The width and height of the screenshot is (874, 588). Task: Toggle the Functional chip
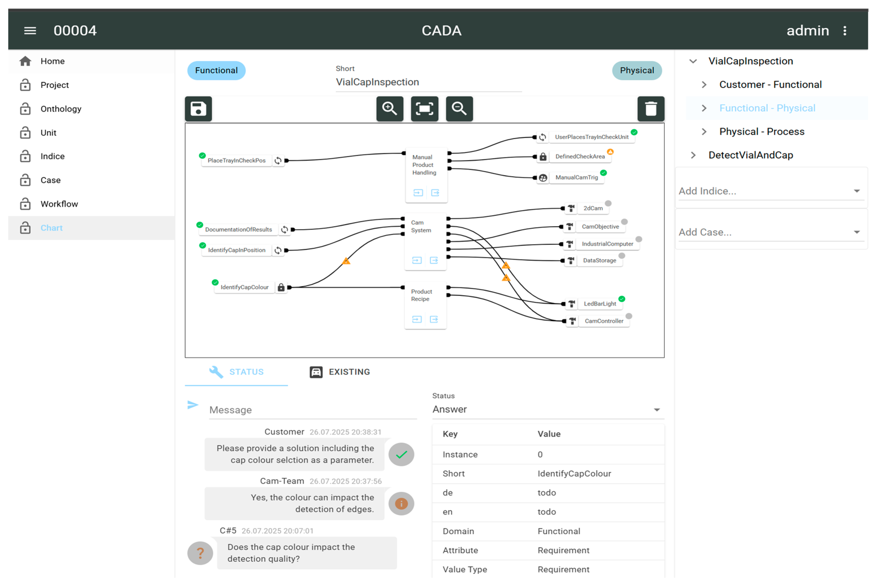[216, 70]
